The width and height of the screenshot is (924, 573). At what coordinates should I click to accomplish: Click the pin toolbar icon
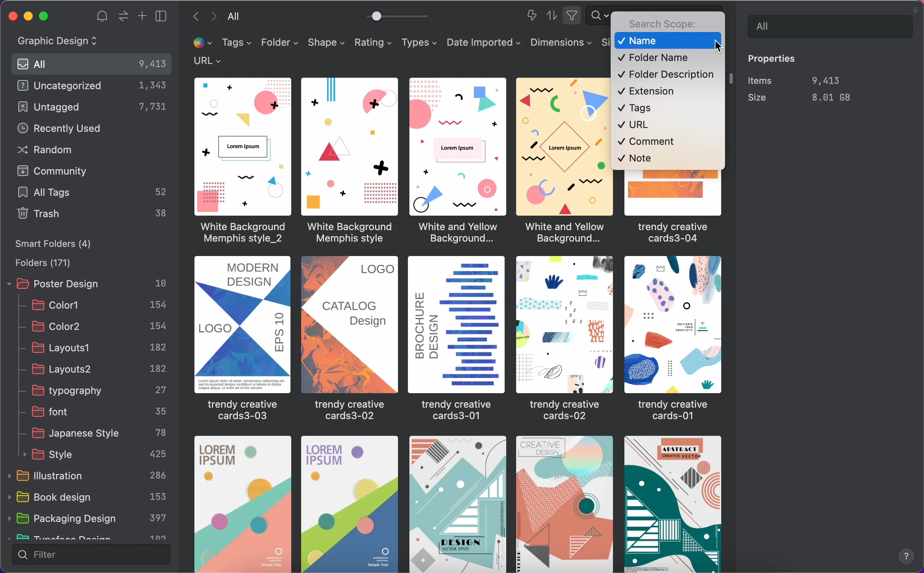coord(532,16)
